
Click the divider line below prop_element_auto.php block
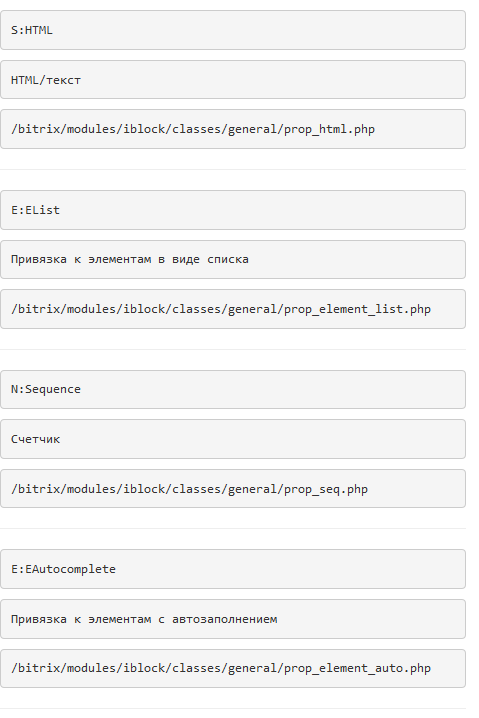click(233, 708)
